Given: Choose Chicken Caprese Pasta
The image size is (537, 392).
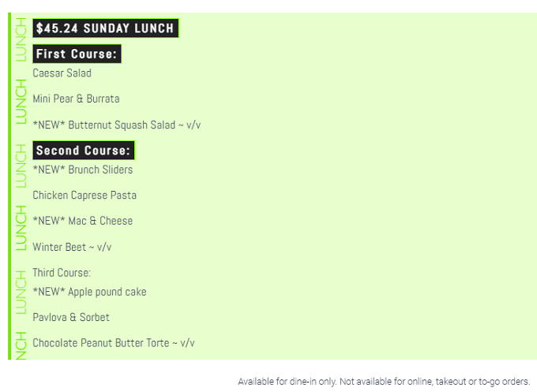Looking at the screenshot, I should [x=84, y=196].
